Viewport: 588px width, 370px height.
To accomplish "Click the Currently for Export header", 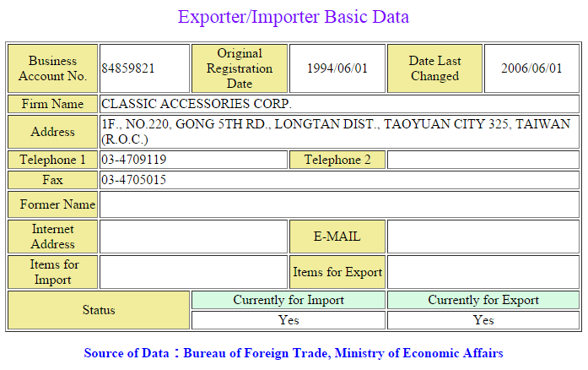I will 483,300.
